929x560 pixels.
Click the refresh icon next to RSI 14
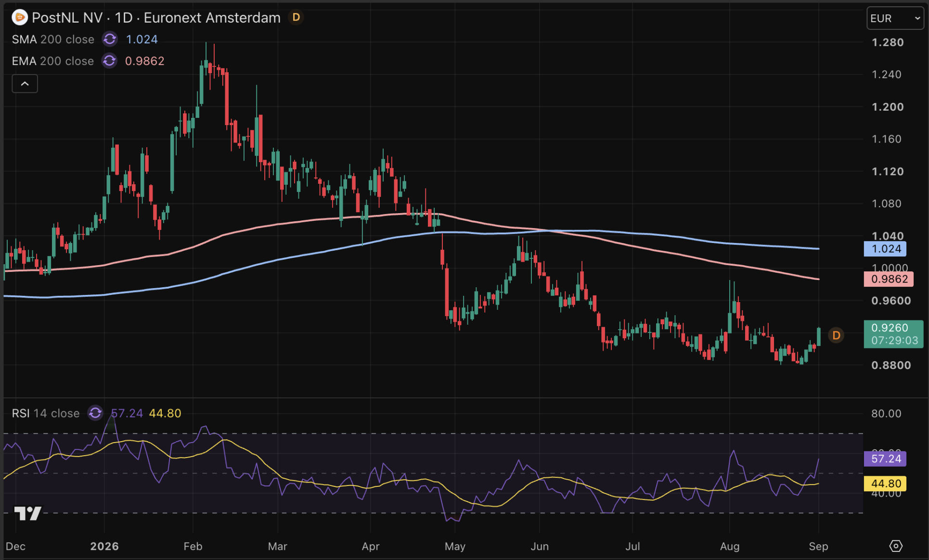pyautogui.click(x=95, y=413)
